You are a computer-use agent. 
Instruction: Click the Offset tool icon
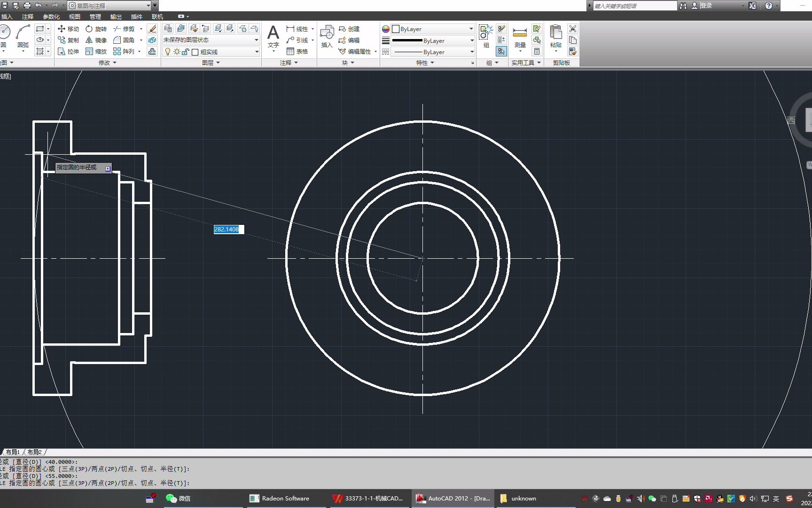coord(152,51)
